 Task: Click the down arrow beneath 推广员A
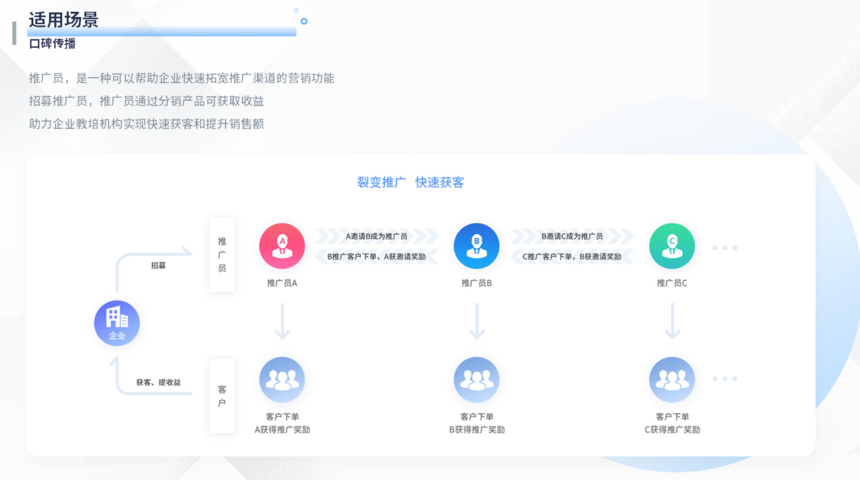point(282,322)
